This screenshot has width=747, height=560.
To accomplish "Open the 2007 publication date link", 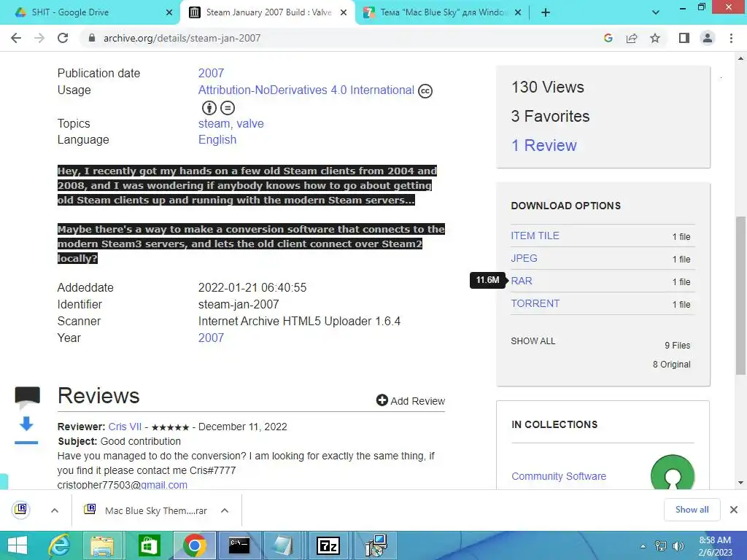I will point(211,74).
